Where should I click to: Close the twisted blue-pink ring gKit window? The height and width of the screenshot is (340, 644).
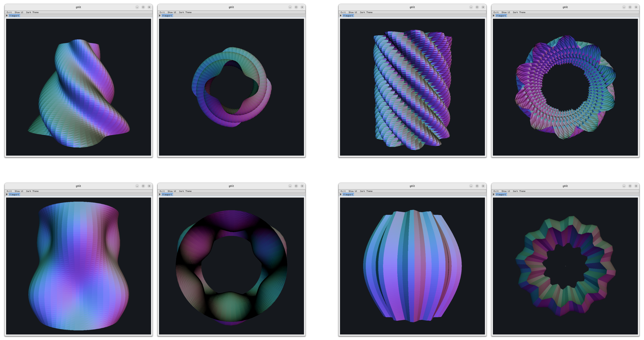(302, 7)
